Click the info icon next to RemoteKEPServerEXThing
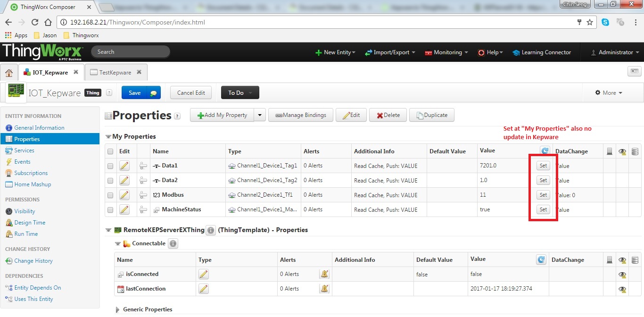The image size is (644, 317). 211,230
